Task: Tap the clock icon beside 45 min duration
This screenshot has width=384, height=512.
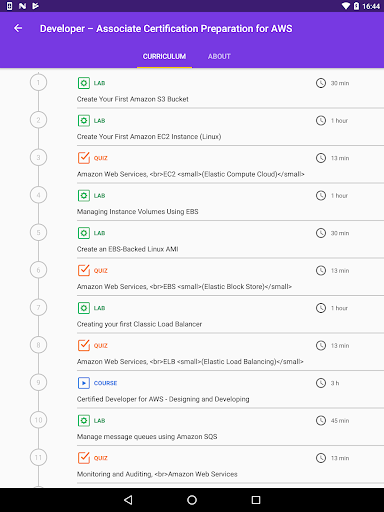Action: click(321, 420)
